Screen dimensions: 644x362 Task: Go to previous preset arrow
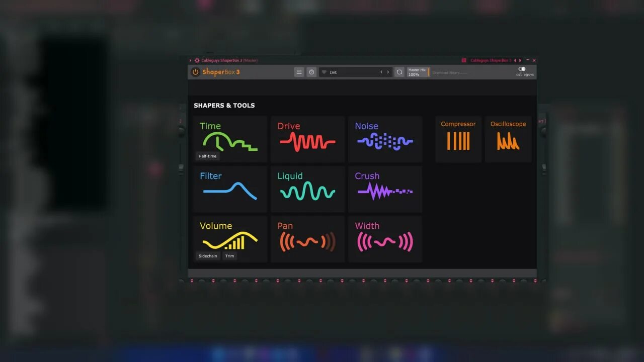[x=381, y=72]
